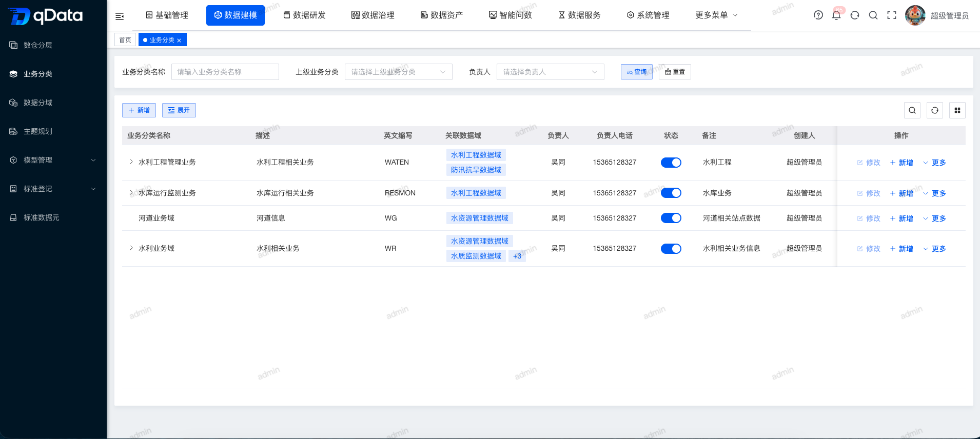980x439 pixels.
Task: Expand 水利工程管理业务 tree row
Action: (x=131, y=162)
